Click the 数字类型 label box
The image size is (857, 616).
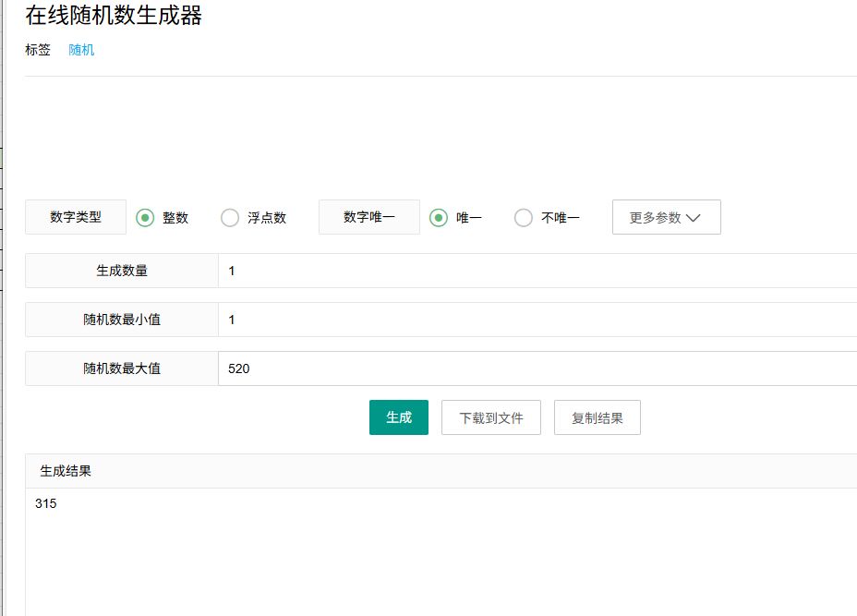[x=76, y=217]
